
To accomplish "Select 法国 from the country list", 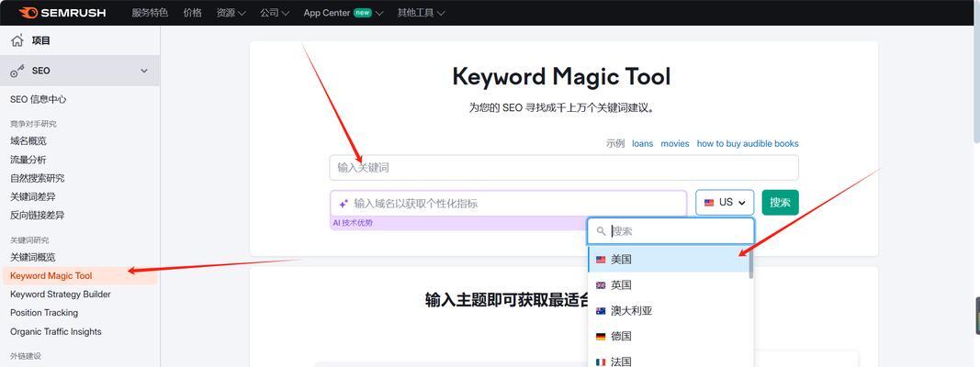I will [x=669, y=359].
